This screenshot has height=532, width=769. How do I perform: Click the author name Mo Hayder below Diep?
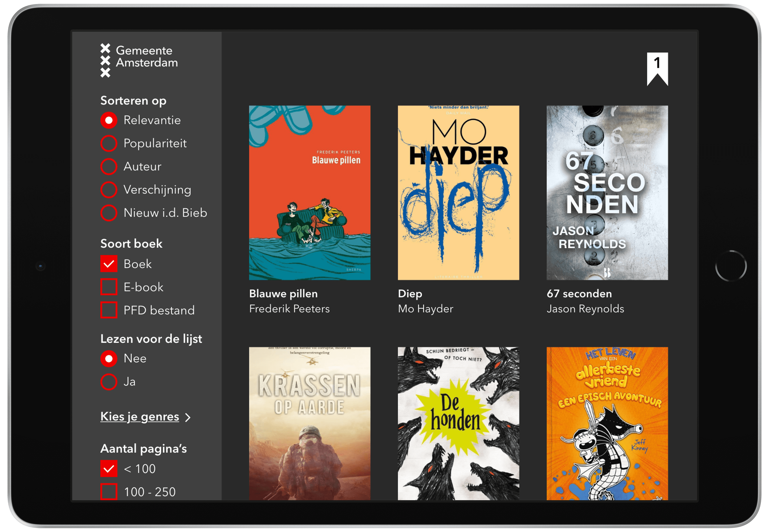click(x=425, y=309)
